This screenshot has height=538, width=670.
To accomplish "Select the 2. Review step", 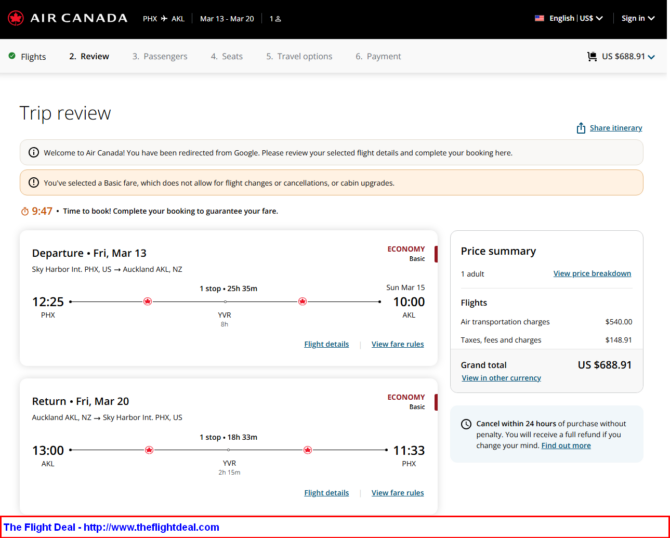I will 89,56.
